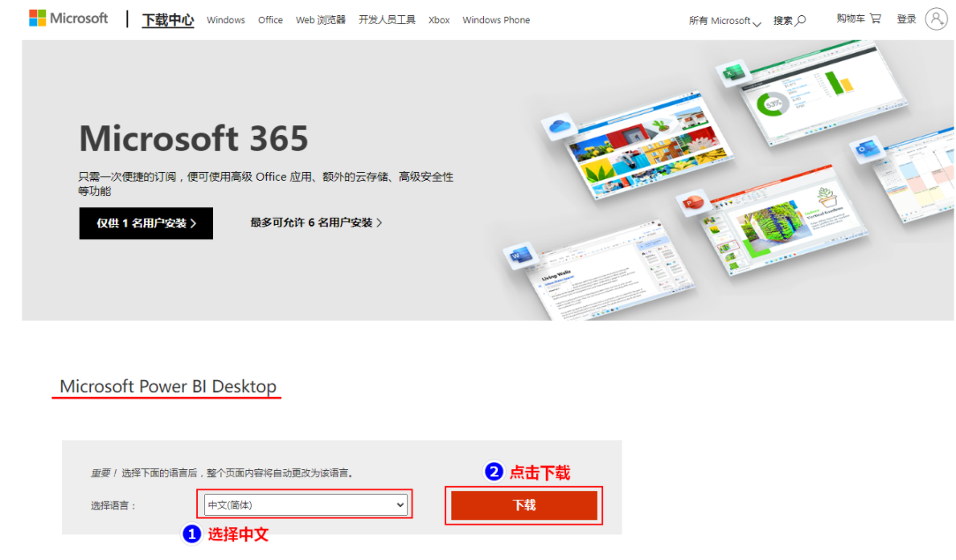This screenshot has height=560, width=956.
Task: Click the 仅供 1 名用户安装 button
Action: point(146,223)
